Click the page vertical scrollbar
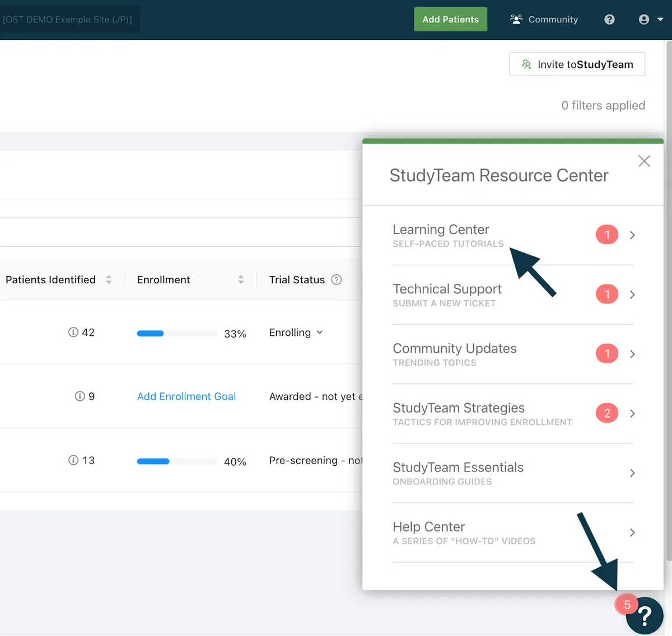 pos(669,301)
